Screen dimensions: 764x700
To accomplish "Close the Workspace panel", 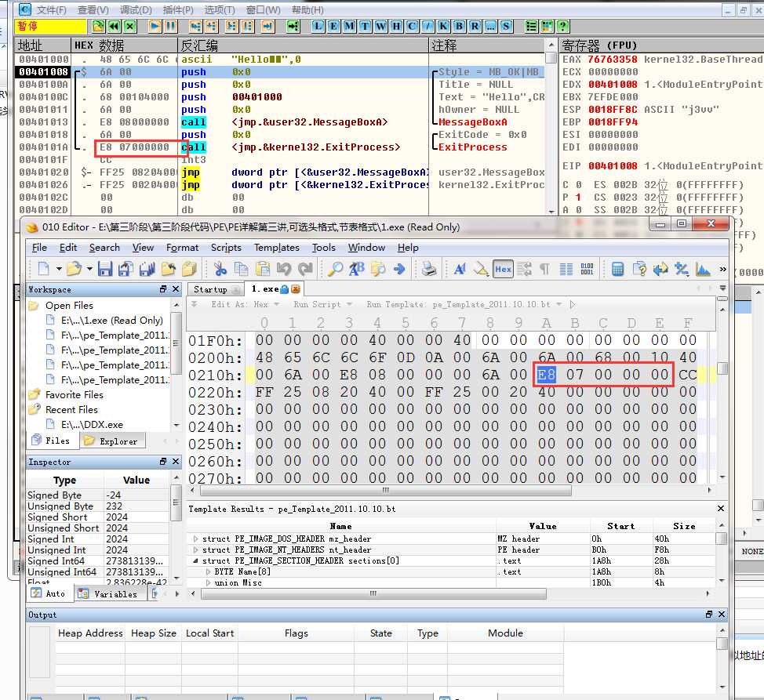I will click(x=176, y=289).
